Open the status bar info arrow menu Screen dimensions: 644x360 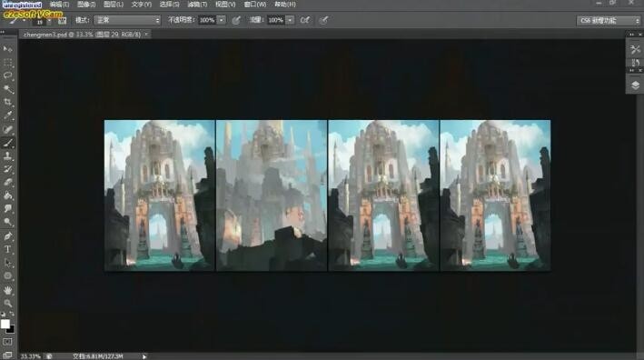(x=144, y=356)
